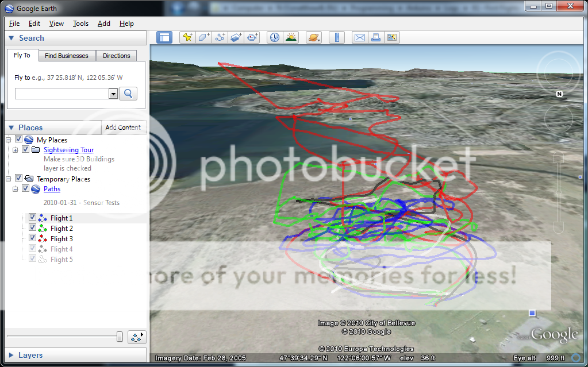
Task: Click the Add Image Overlay icon
Action: (x=236, y=37)
